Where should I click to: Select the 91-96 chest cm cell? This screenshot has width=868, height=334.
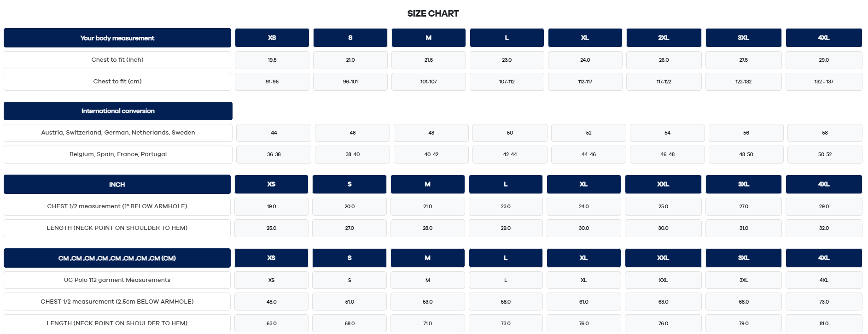(272, 82)
